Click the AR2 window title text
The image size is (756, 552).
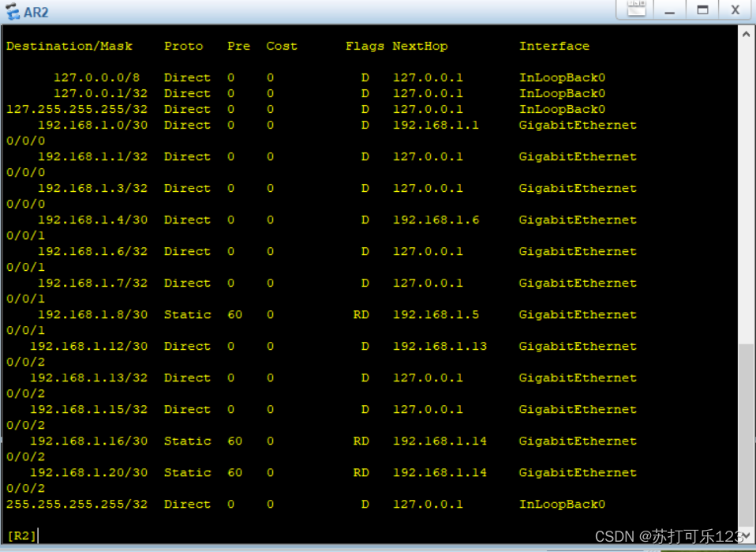(36, 12)
